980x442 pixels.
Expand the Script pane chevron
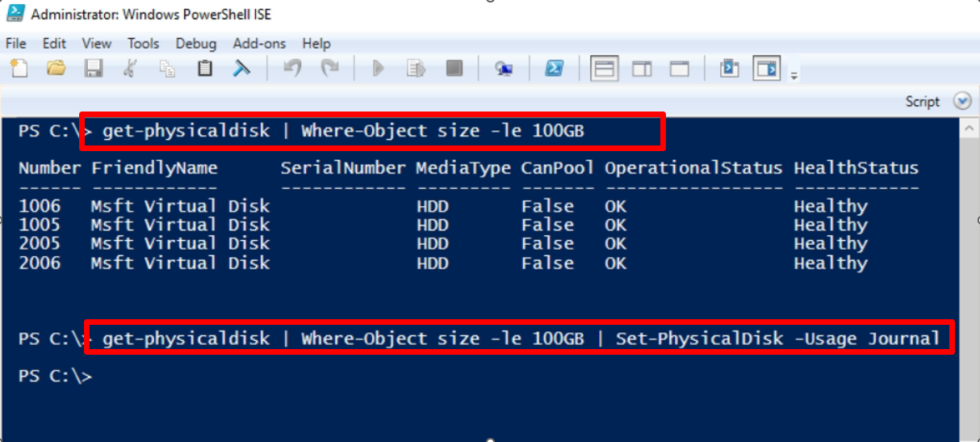(961, 101)
